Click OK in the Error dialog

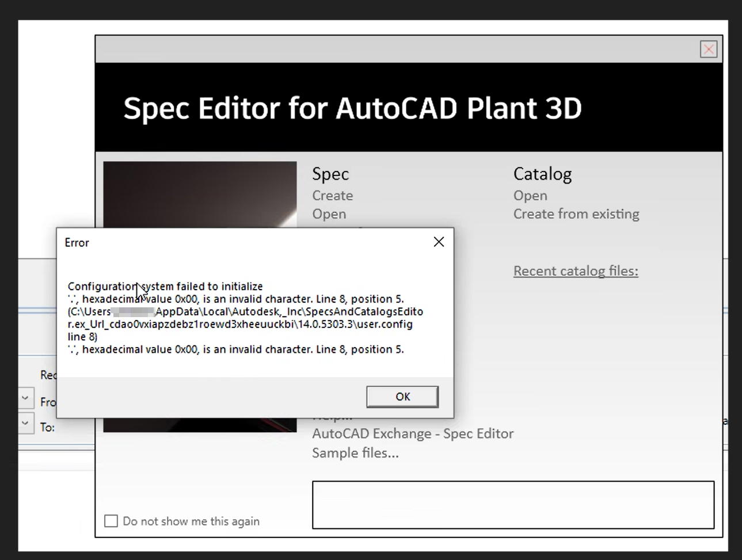coord(402,397)
